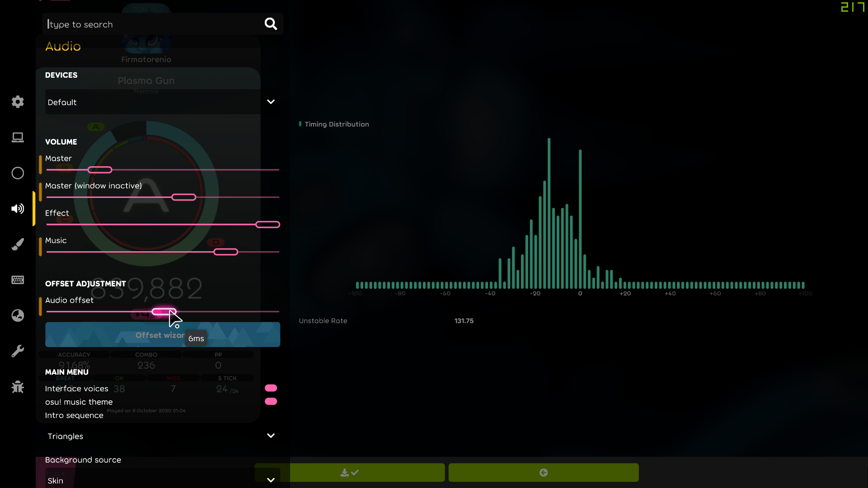
Task: Select the Audio settings section header
Action: click(x=63, y=46)
